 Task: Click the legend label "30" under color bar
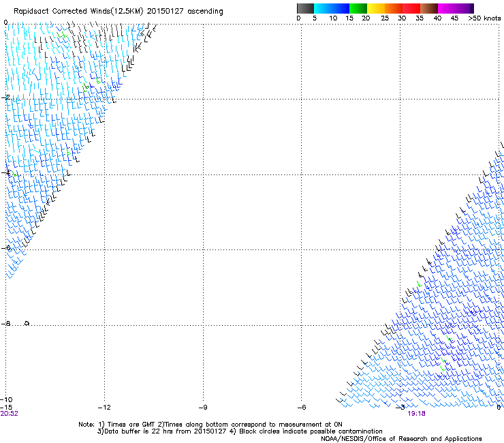(402, 18)
